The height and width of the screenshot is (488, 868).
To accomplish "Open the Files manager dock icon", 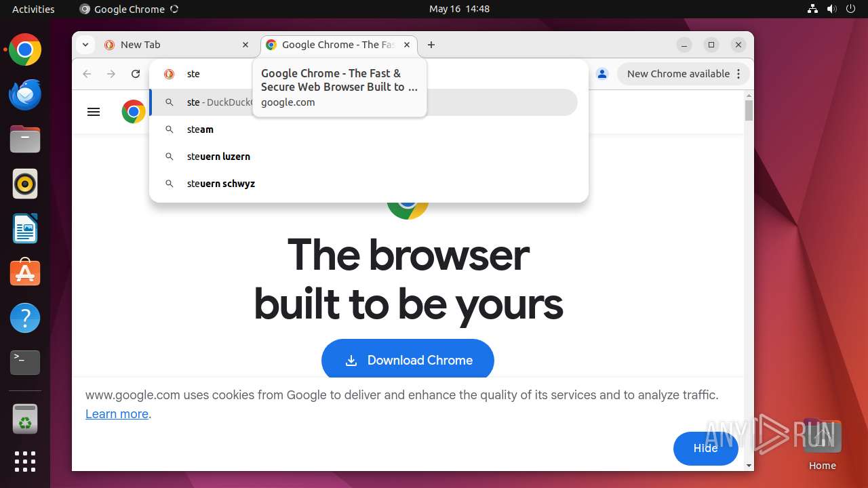I will (x=25, y=140).
